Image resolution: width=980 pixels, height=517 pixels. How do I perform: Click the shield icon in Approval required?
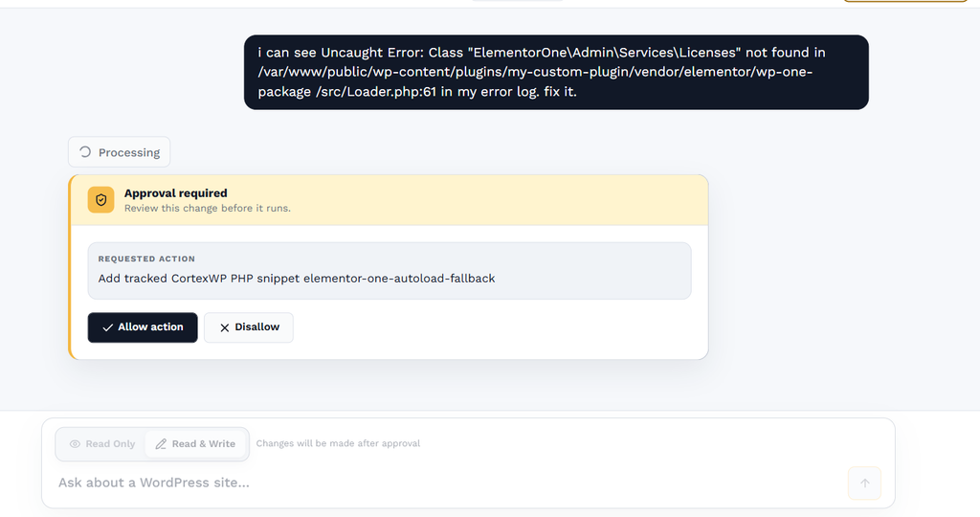click(x=100, y=199)
